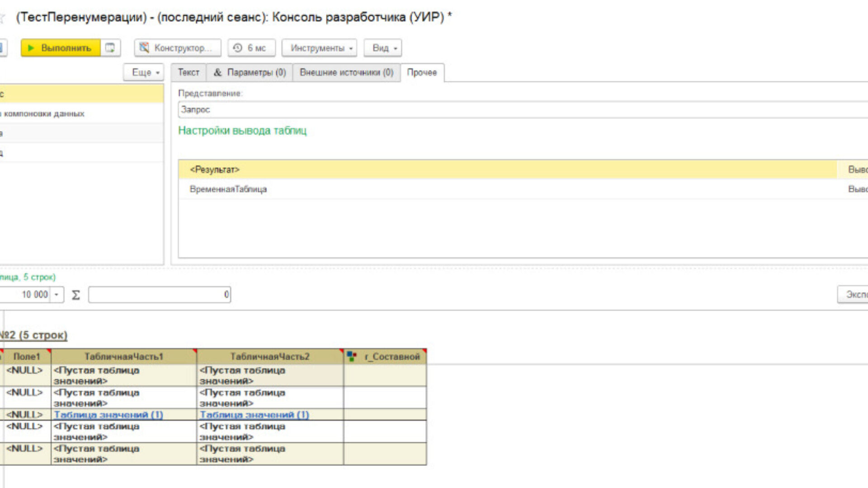
Task: Select the ВременнаяТаблица row
Action: 228,189
